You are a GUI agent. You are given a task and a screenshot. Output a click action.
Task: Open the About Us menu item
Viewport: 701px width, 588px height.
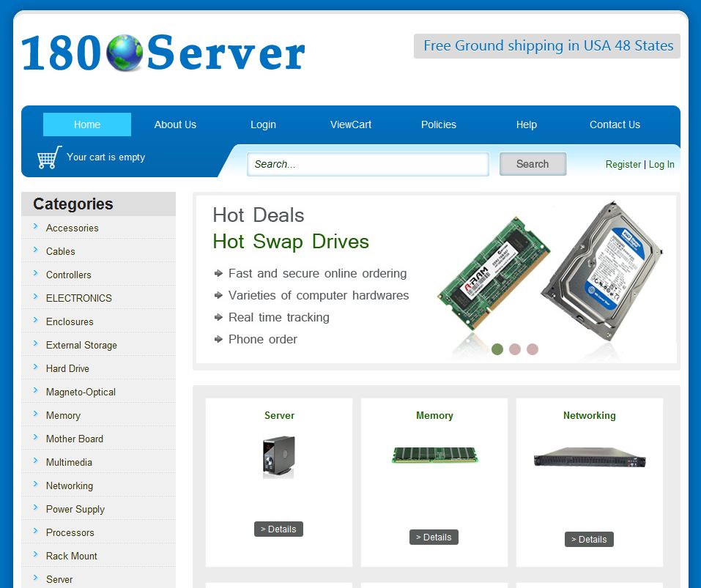pyautogui.click(x=175, y=124)
